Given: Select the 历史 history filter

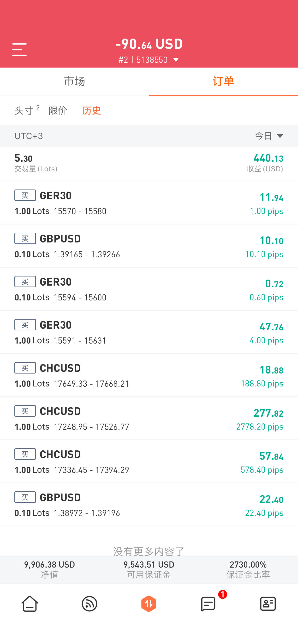Looking at the screenshot, I should [92, 110].
